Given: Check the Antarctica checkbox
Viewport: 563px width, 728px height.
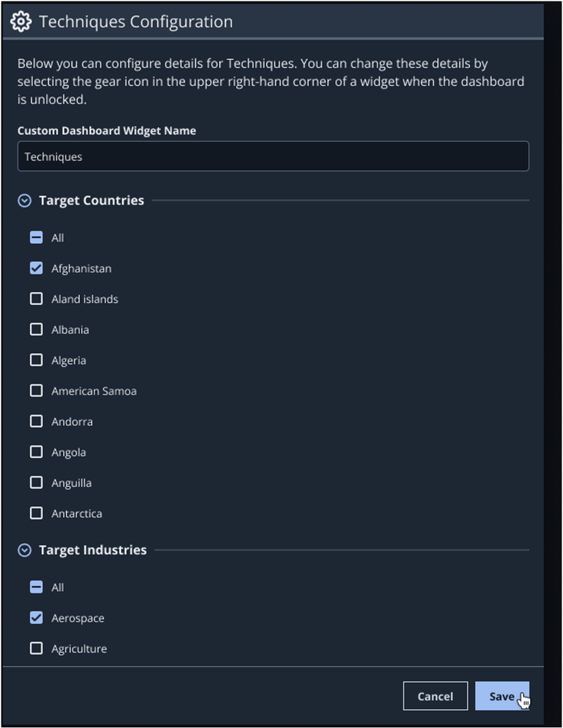Looking at the screenshot, I should pos(36,513).
